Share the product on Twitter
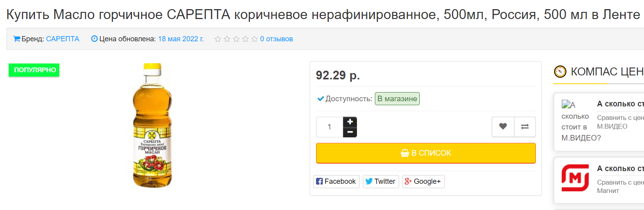The width and height of the screenshot is (644, 210). click(380, 181)
